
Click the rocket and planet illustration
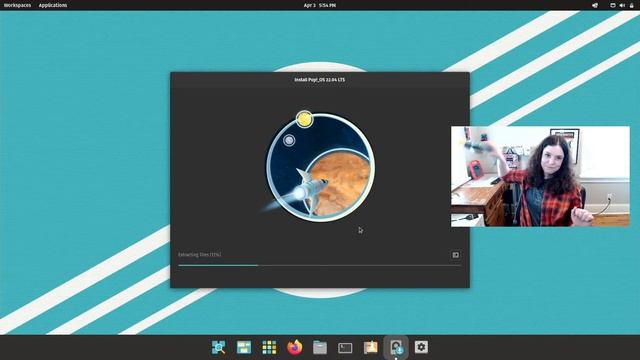click(x=319, y=166)
